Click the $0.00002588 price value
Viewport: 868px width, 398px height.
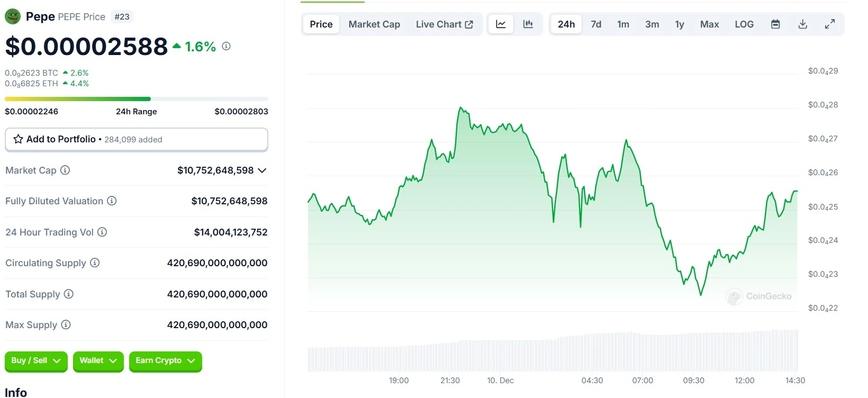pyautogui.click(x=86, y=47)
